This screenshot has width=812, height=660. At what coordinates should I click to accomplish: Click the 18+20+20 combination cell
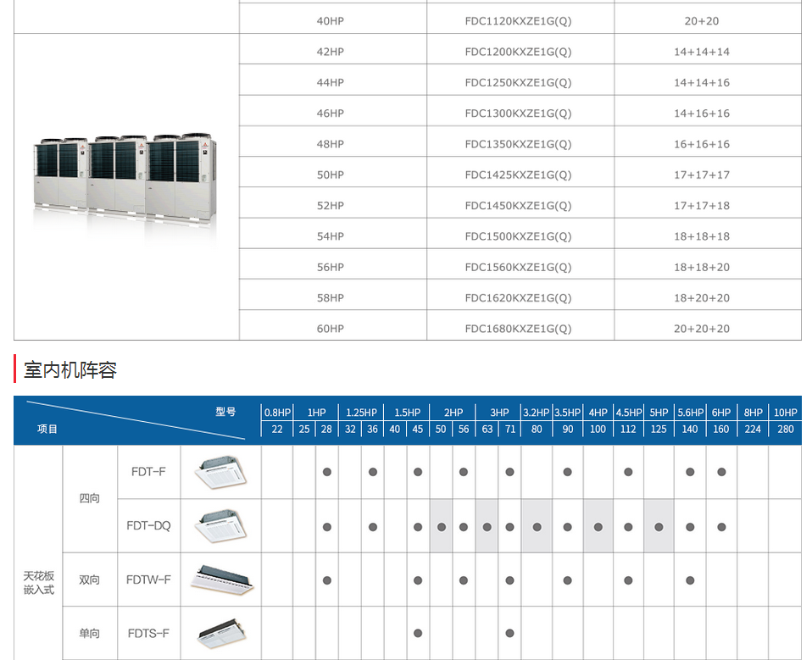click(702, 298)
